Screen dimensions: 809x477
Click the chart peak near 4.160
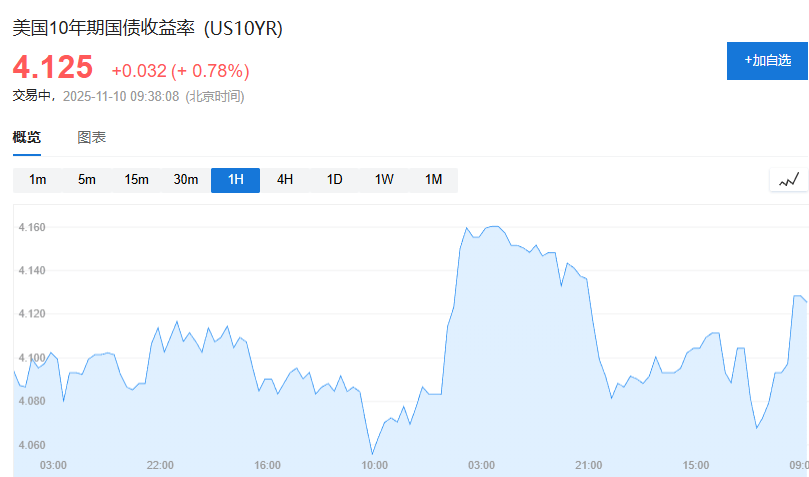click(x=492, y=227)
